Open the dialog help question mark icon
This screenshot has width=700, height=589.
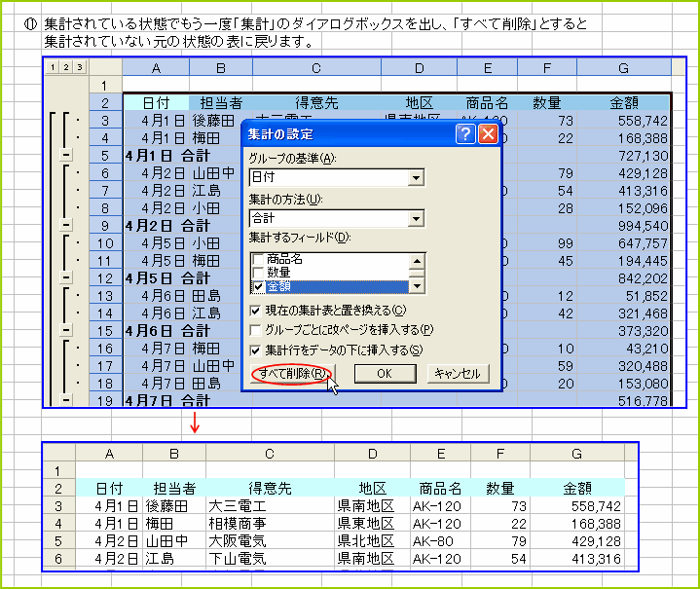[465, 134]
